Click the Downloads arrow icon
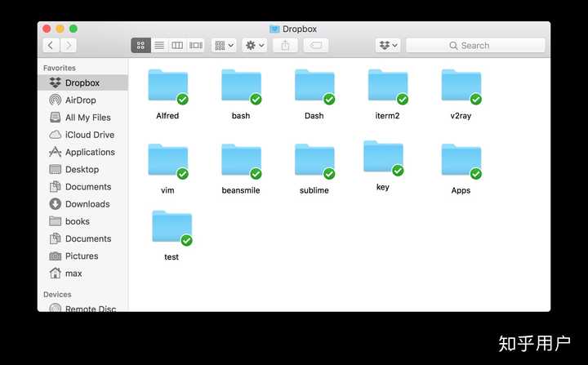The width and height of the screenshot is (588, 365). (56, 203)
